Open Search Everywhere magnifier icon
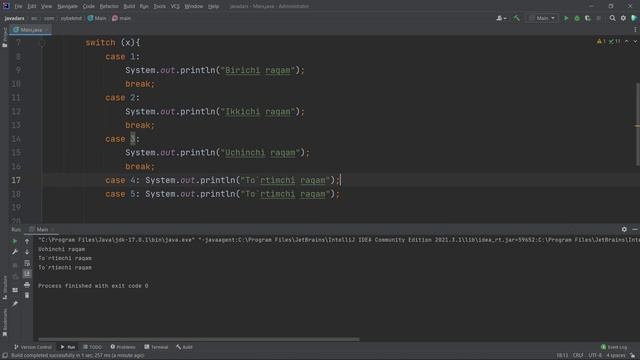The width and height of the screenshot is (640, 360). coord(612,18)
